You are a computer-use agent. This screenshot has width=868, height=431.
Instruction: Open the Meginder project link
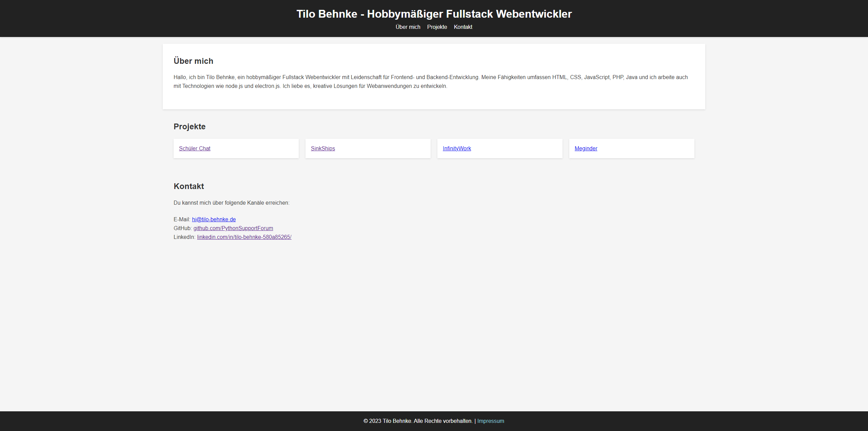point(586,148)
